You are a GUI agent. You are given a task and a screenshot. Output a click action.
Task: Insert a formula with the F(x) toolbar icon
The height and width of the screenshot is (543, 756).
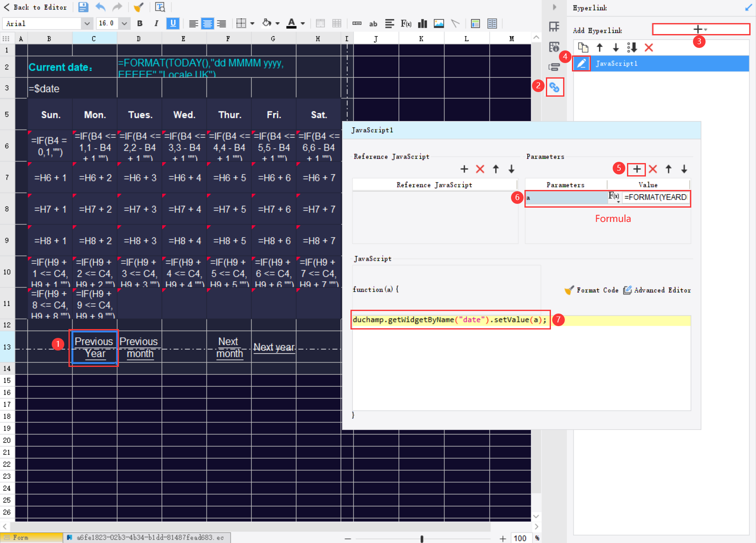click(x=406, y=24)
